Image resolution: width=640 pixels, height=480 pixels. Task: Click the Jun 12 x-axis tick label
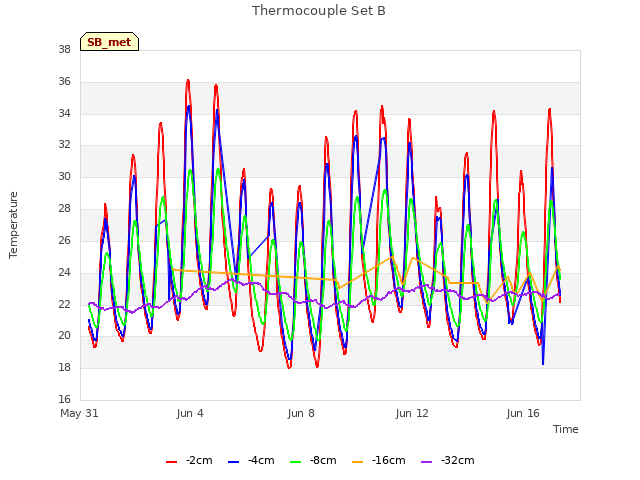click(x=412, y=413)
